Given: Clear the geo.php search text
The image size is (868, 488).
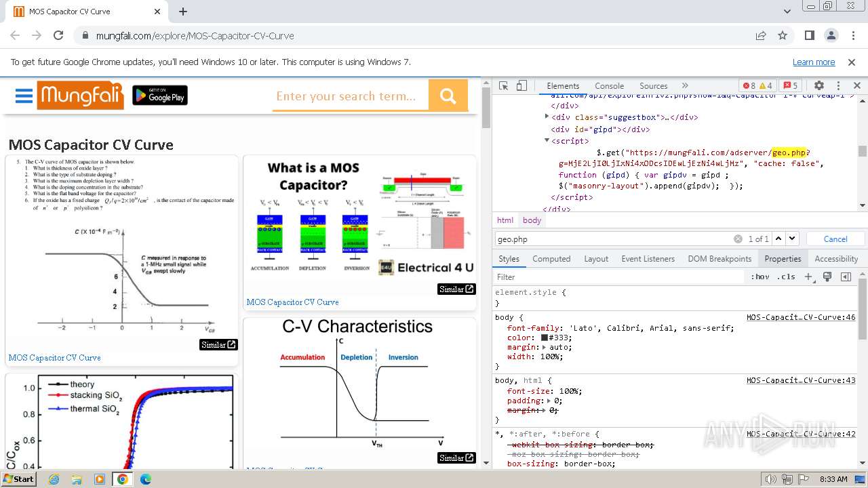Looking at the screenshot, I should 738,239.
